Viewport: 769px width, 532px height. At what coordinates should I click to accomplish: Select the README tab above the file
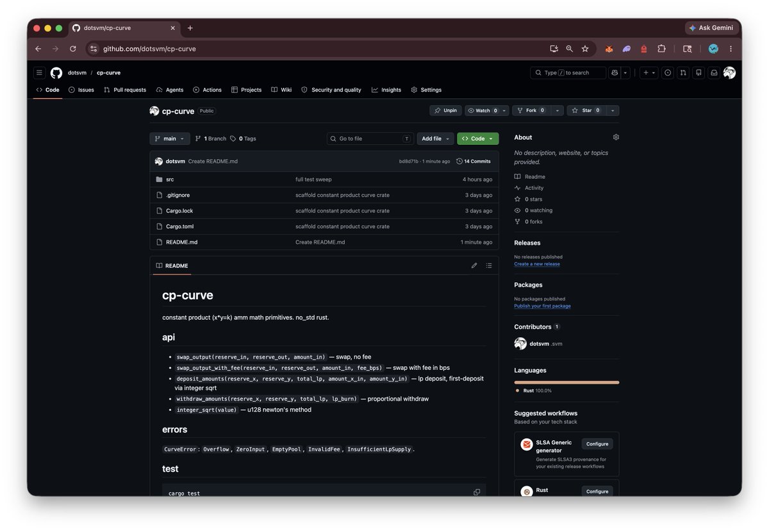click(172, 265)
